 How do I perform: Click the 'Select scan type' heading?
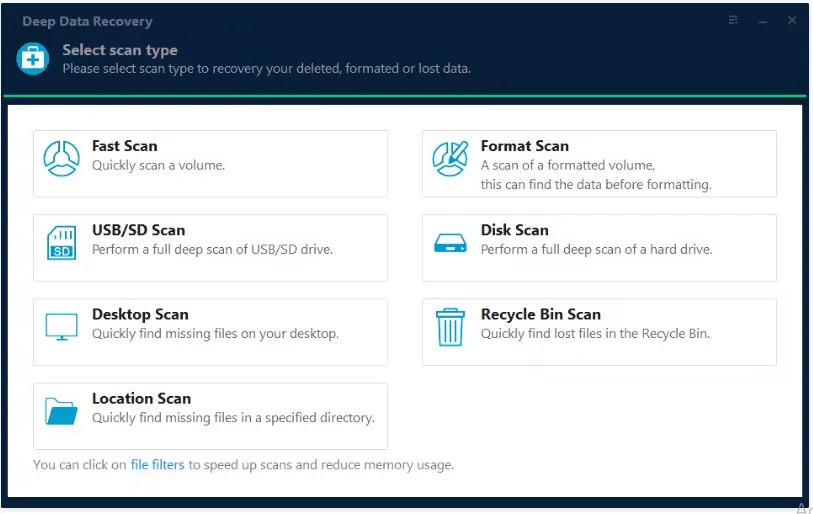pyautogui.click(x=120, y=50)
